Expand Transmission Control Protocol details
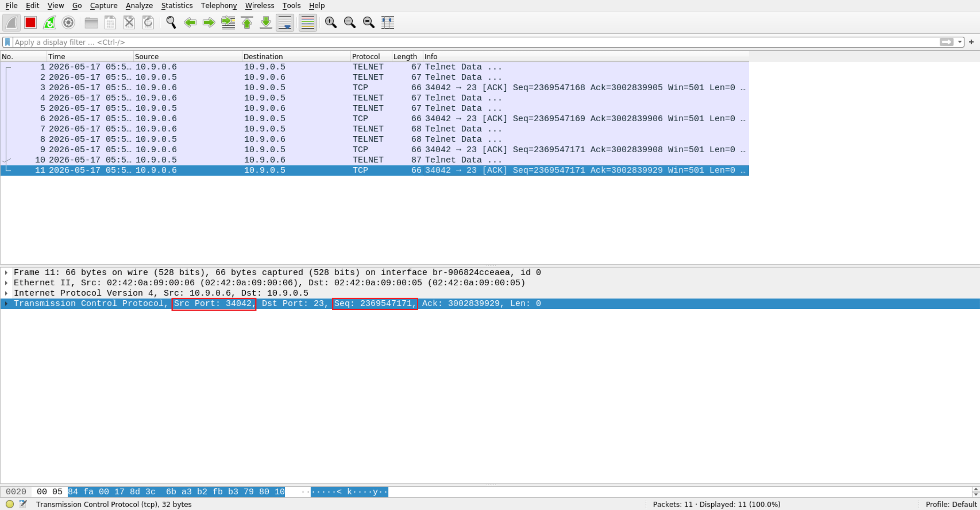The width and height of the screenshot is (980, 510). [x=6, y=303]
